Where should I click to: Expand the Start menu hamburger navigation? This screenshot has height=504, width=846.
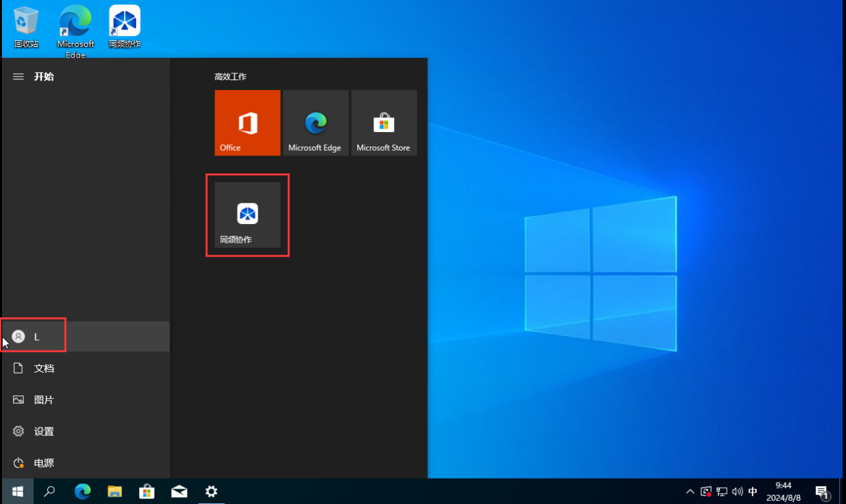[x=19, y=77]
